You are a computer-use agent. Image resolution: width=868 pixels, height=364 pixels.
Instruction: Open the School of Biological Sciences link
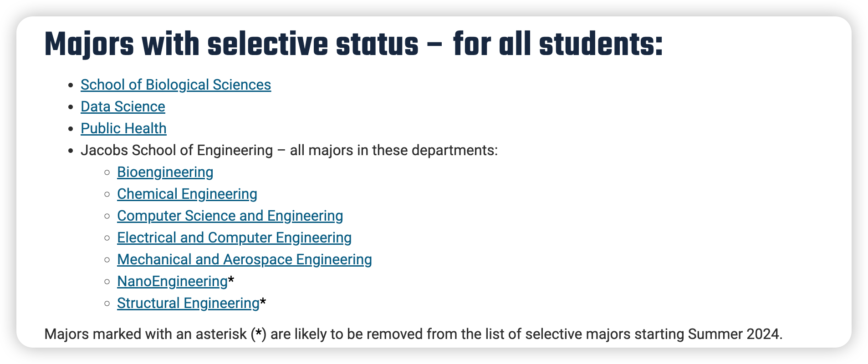(x=176, y=85)
